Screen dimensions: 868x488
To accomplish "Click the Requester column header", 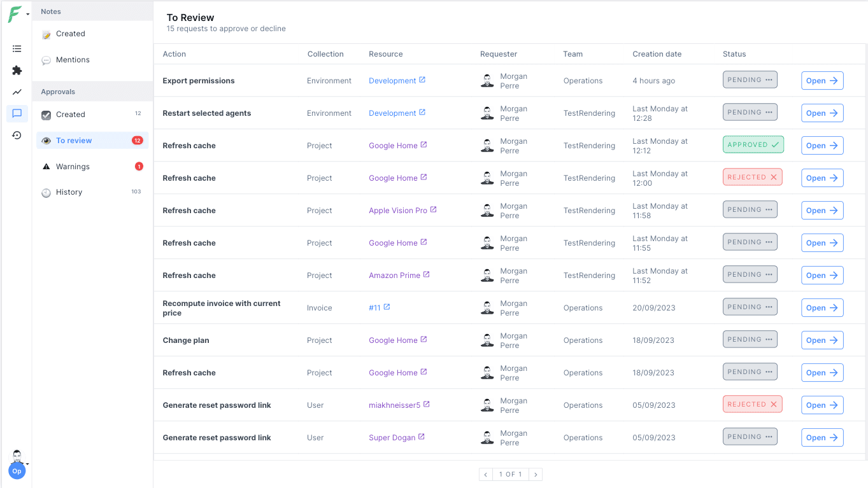I will [x=499, y=54].
